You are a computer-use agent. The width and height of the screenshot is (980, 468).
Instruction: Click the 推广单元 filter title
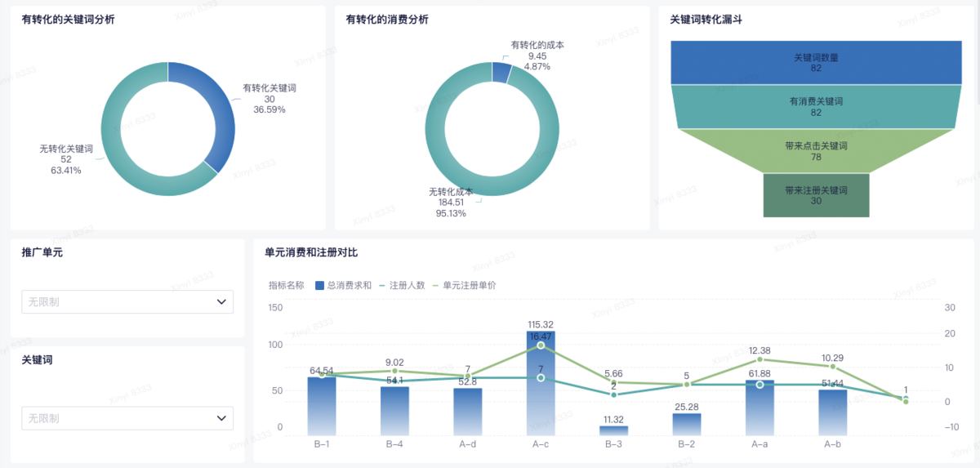[42, 252]
